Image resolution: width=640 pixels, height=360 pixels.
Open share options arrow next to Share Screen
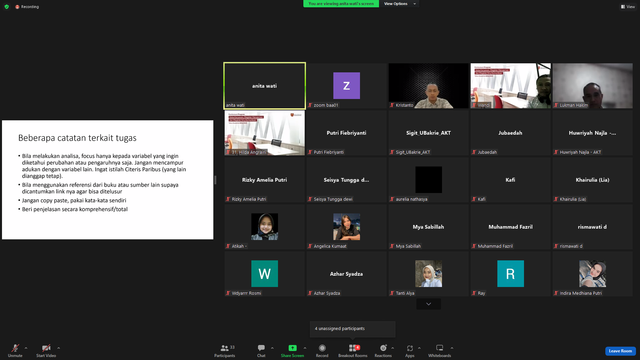tap(304, 348)
